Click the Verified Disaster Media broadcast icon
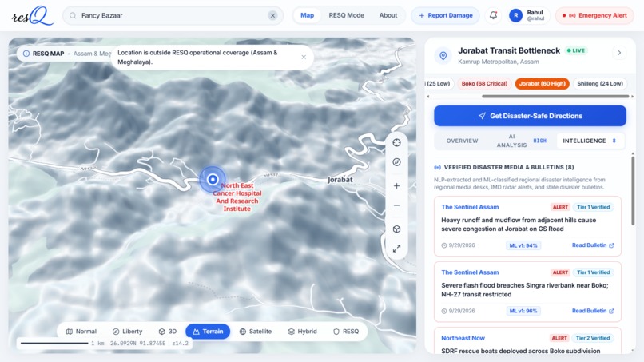The height and width of the screenshot is (362, 644). [437, 167]
